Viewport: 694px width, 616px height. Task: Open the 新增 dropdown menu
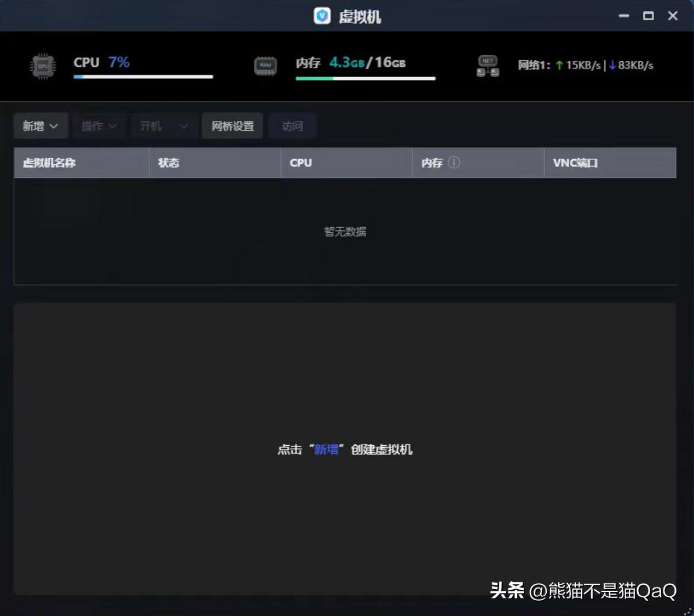pos(41,126)
